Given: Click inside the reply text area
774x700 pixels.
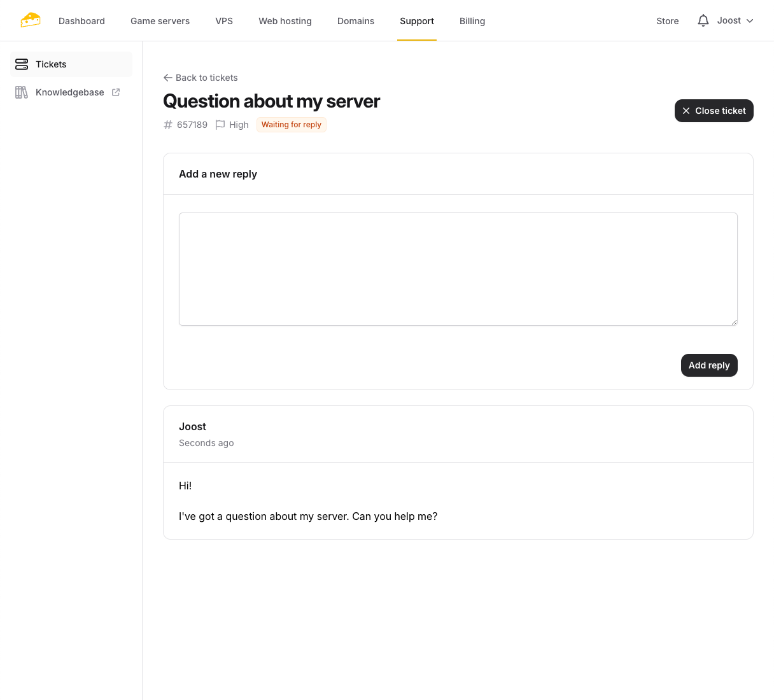Looking at the screenshot, I should [458, 269].
